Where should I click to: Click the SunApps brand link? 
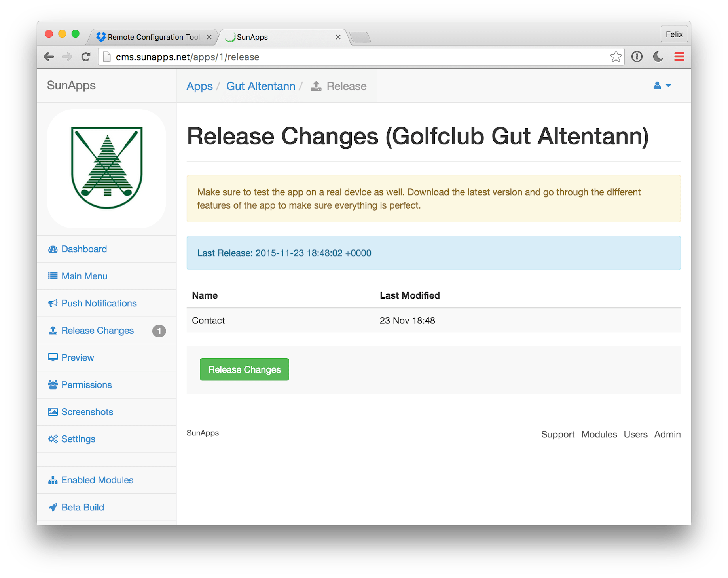coord(71,86)
